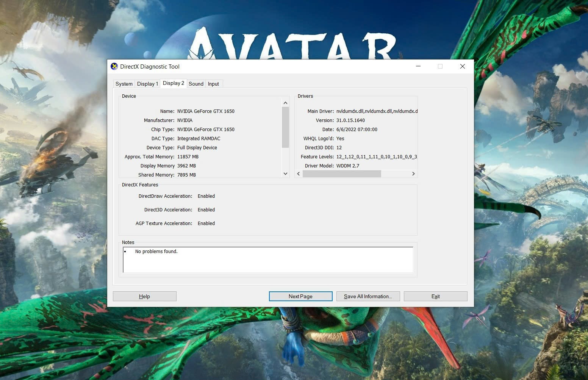
Task: Click the Device list scroll down arrow
Action: point(285,174)
